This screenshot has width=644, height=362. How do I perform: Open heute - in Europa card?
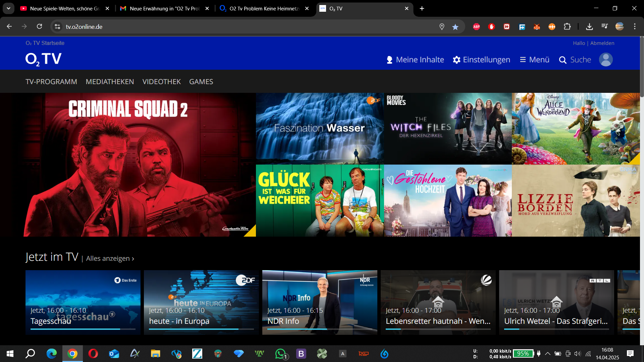coord(201,302)
